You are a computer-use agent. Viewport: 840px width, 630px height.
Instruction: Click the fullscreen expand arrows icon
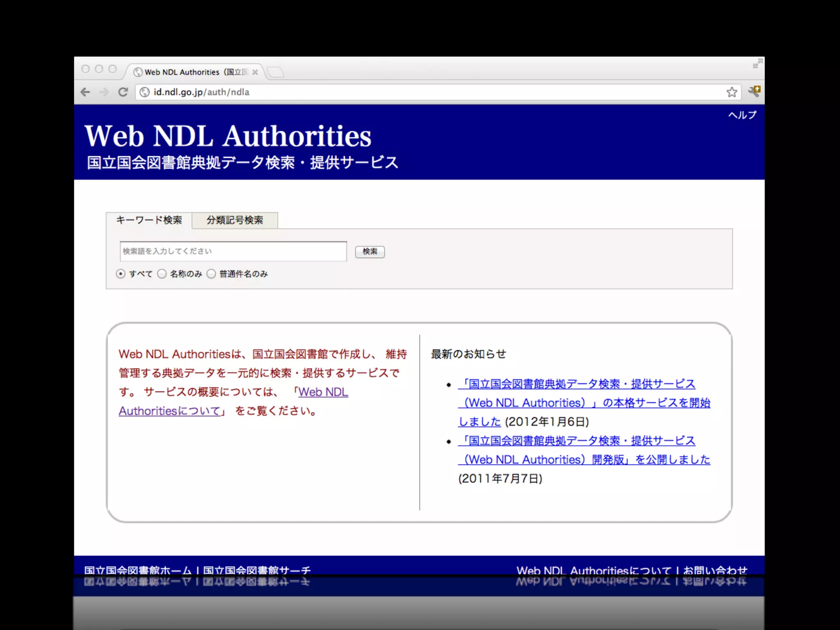point(757,64)
